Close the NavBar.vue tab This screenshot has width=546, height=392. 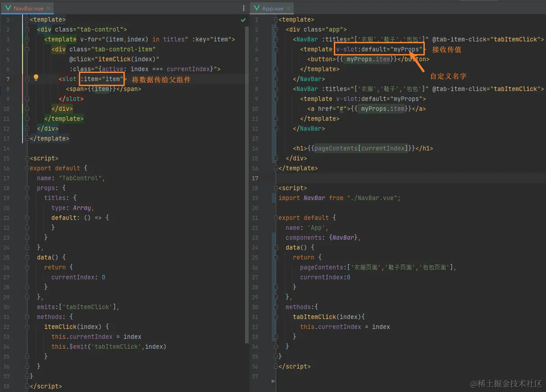48,9
